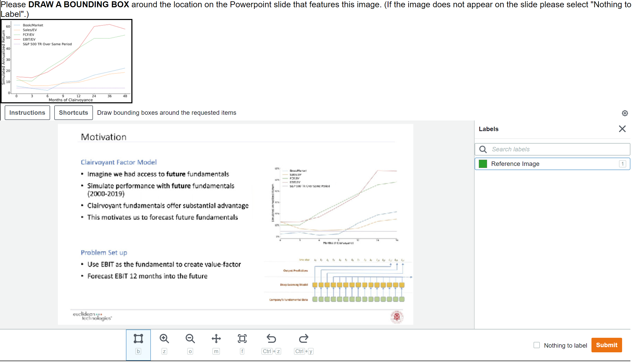Click the green Reference Image color swatch
The height and width of the screenshot is (364, 633).
tap(483, 164)
